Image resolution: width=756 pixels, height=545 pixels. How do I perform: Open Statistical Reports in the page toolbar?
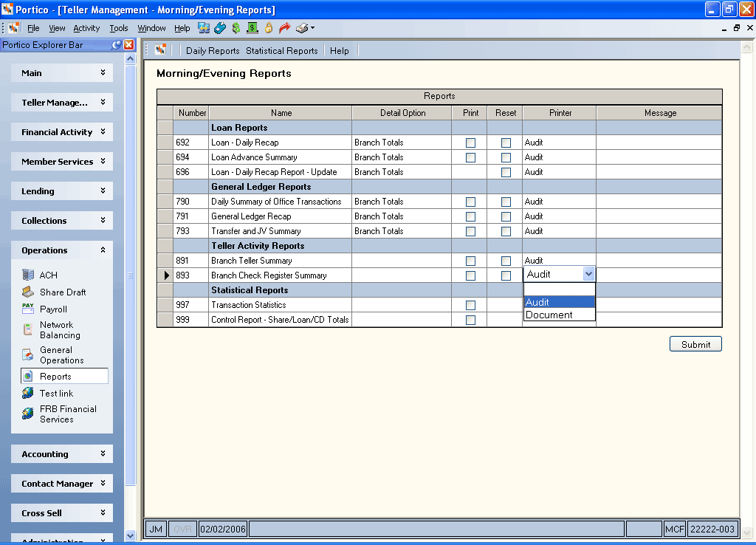(281, 51)
